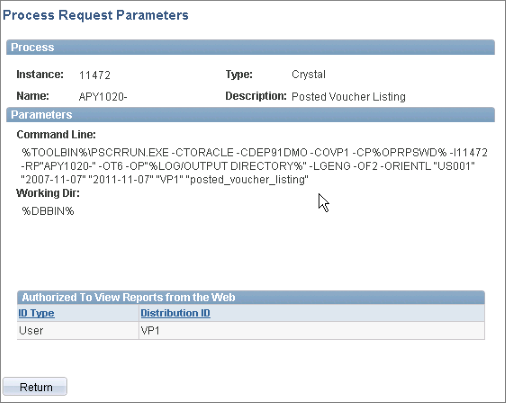
Task: Click the command line text block
Action: pos(254,166)
